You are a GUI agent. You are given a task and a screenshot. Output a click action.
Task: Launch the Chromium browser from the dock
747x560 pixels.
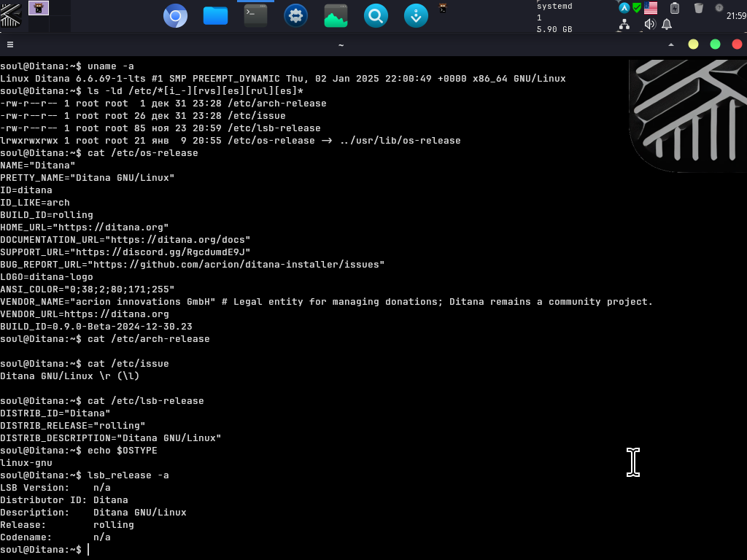pos(175,16)
